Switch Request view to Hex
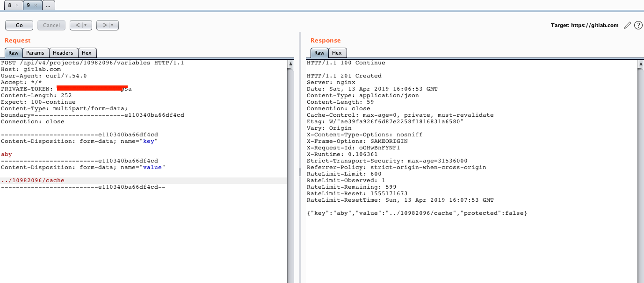Image resolution: width=644 pixels, height=283 pixels. click(87, 53)
